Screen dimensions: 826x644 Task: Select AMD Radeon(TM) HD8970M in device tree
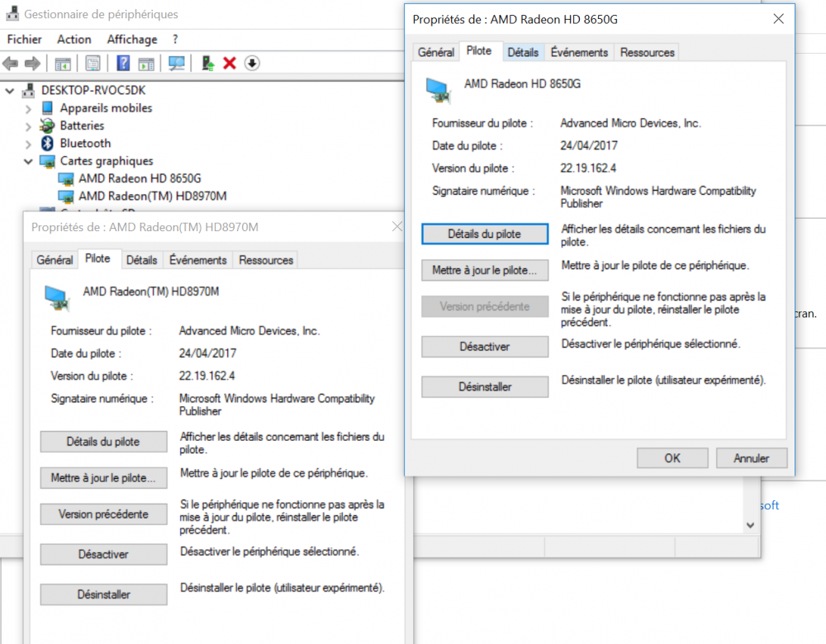coord(153,196)
